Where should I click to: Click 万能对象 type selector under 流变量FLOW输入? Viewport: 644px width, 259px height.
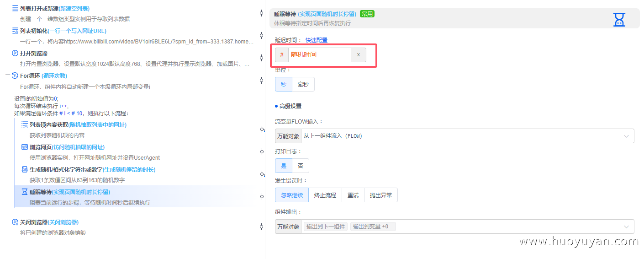(x=288, y=136)
